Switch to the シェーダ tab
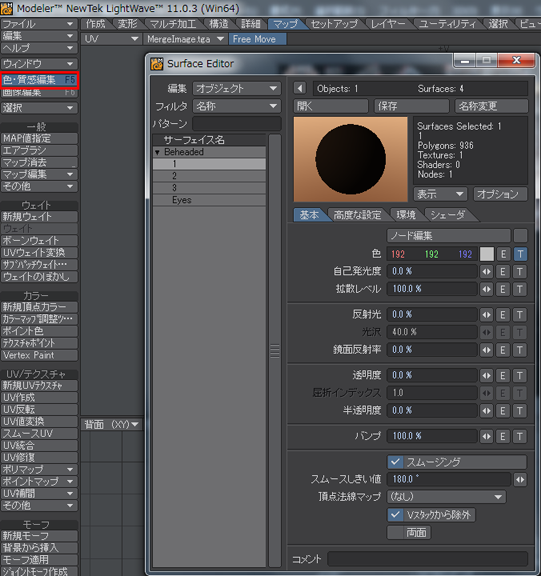 tap(447, 215)
